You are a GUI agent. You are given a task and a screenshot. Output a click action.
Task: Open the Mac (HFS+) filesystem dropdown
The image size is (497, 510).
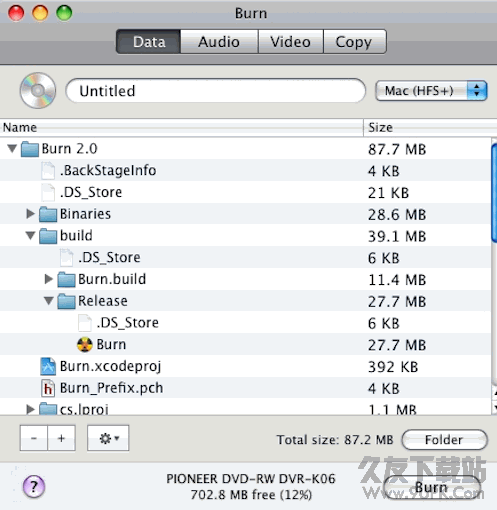(431, 90)
